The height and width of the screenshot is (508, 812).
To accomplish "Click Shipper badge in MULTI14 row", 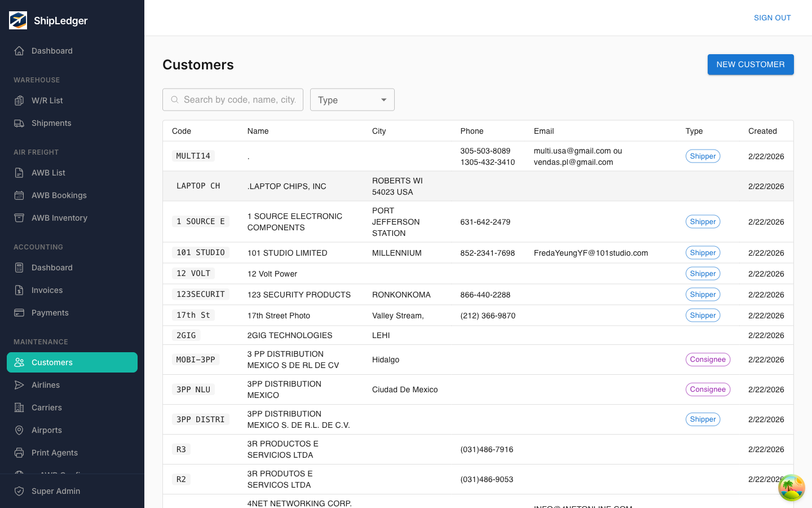I will [703, 156].
